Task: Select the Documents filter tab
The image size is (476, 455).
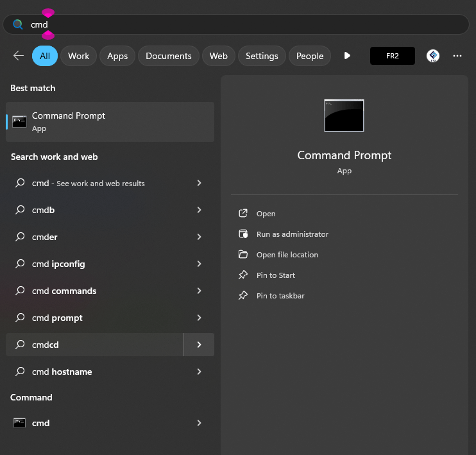Action: coord(169,56)
